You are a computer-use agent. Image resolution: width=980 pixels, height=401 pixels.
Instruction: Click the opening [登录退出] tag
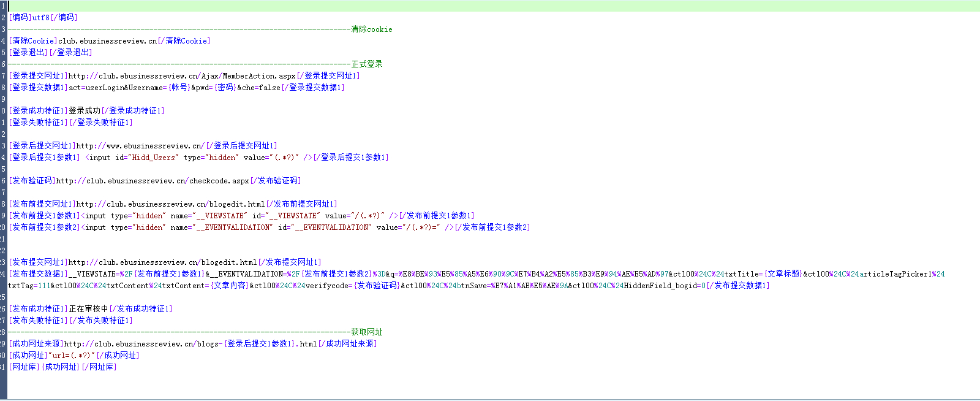tap(28, 53)
